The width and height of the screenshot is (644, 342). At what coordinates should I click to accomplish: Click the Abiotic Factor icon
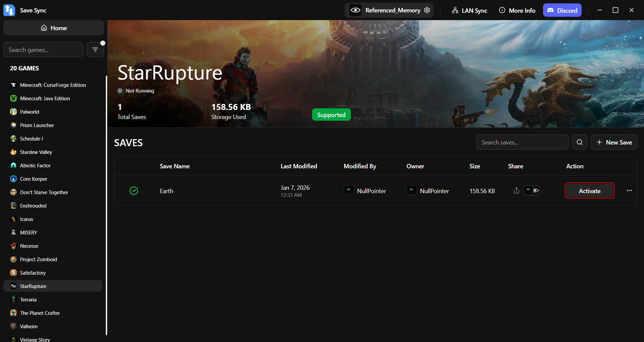(x=13, y=165)
